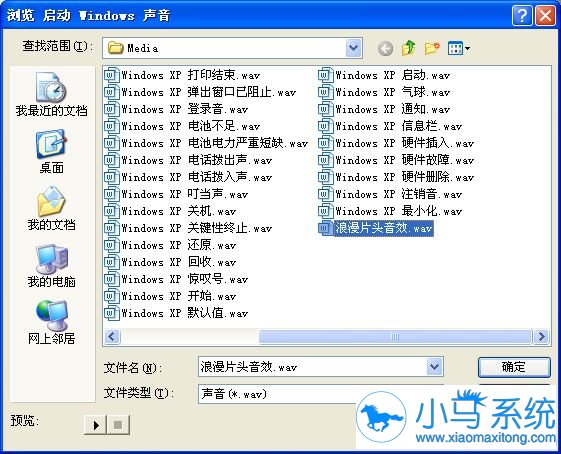Image resolution: width=561 pixels, height=454 pixels.
Task: Click the wav icon beside 气球.wav
Action: (325, 92)
